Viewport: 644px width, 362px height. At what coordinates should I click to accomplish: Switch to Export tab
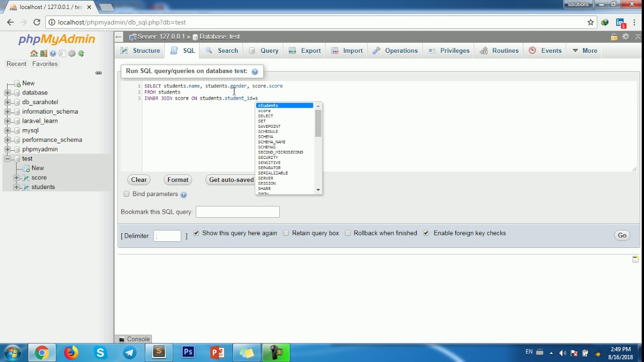(305, 51)
